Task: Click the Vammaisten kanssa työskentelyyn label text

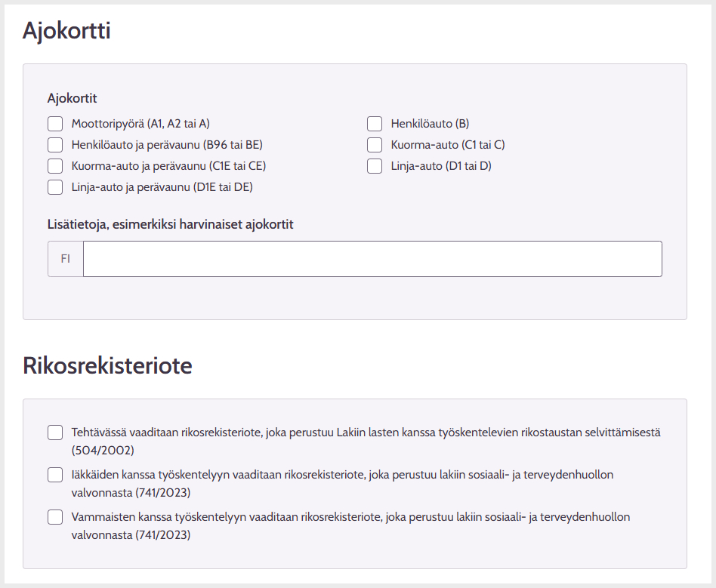Action: pos(350,526)
